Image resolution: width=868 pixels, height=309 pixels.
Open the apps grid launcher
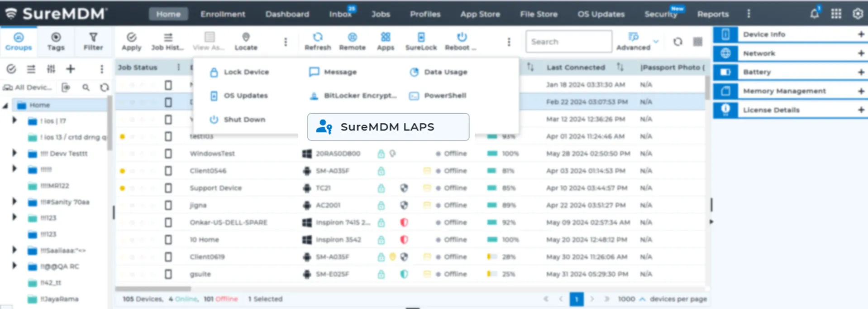tap(836, 14)
